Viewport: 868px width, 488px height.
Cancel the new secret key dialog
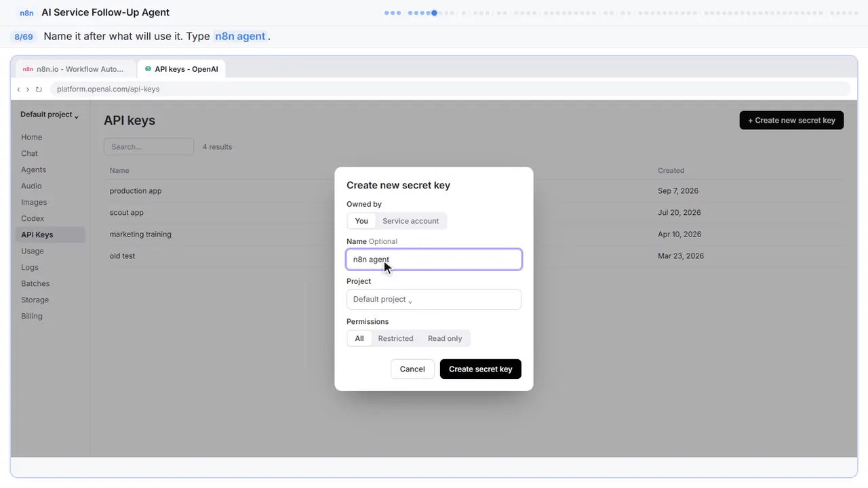pos(412,369)
